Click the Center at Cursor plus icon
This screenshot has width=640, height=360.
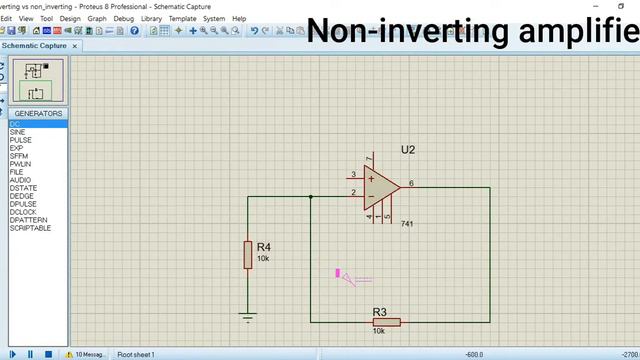193,31
